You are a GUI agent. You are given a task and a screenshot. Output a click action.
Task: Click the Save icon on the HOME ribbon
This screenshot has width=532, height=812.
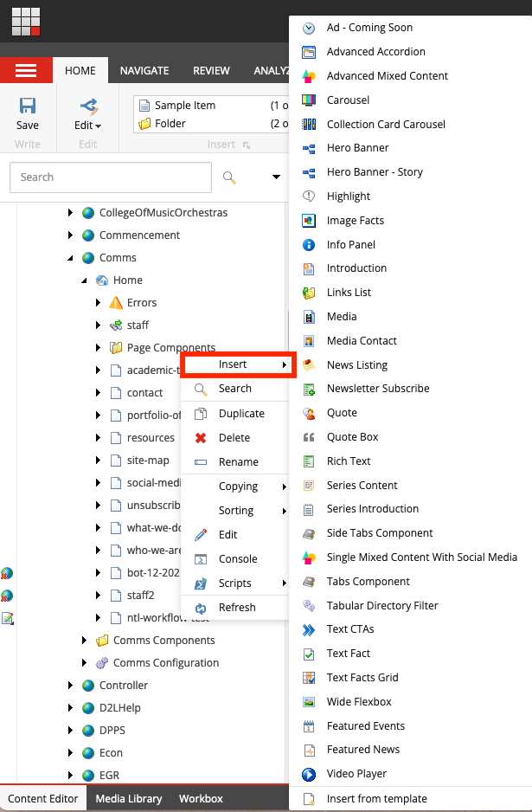27,106
